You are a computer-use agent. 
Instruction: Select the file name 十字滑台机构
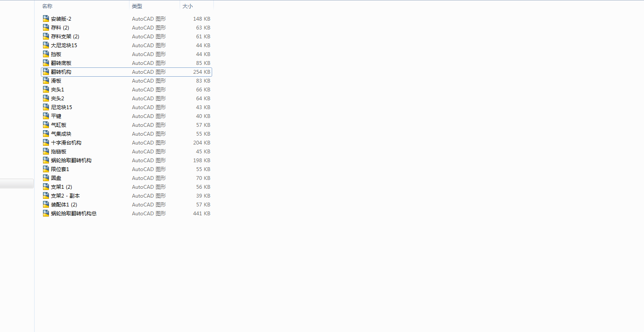click(x=66, y=143)
